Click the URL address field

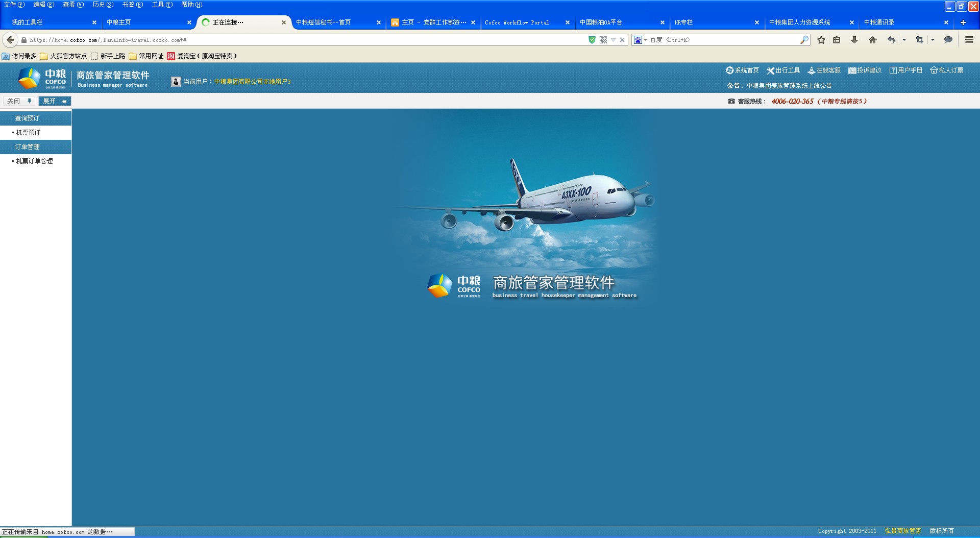point(306,40)
